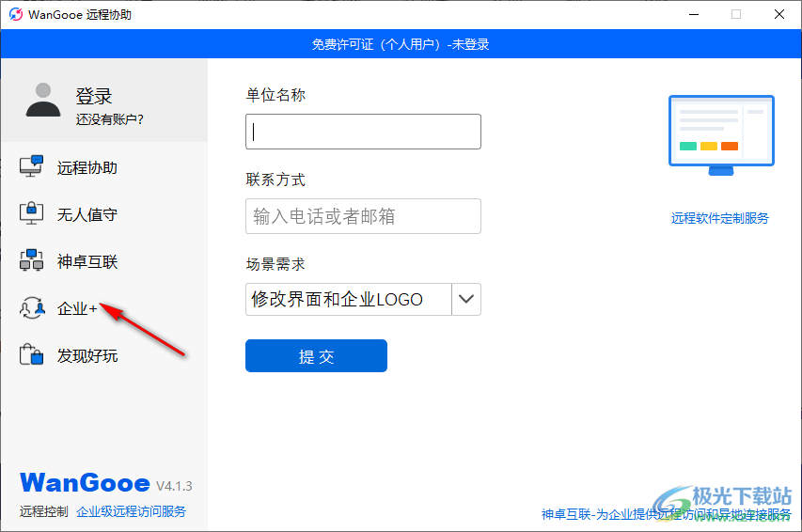This screenshot has height=532, width=802.
Task: Click the user avatar icon
Action: [43, 100]
